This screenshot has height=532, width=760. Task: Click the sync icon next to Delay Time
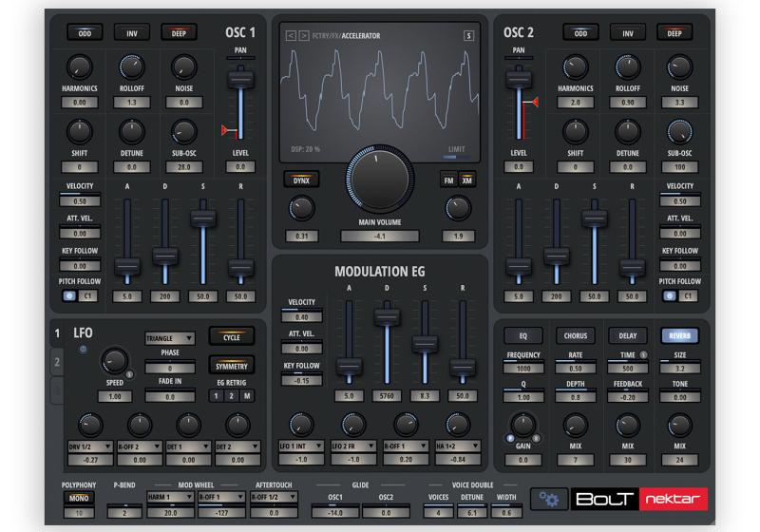tap(643, 354)
